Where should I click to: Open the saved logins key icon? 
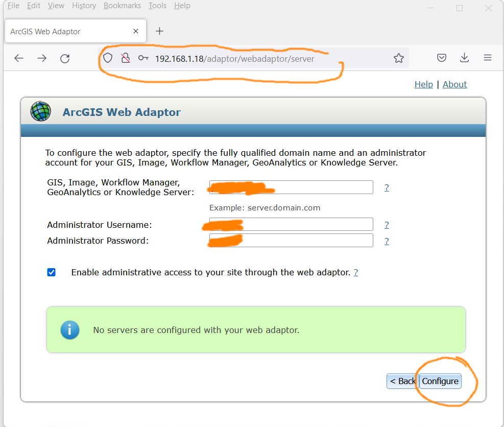(143, 58)
